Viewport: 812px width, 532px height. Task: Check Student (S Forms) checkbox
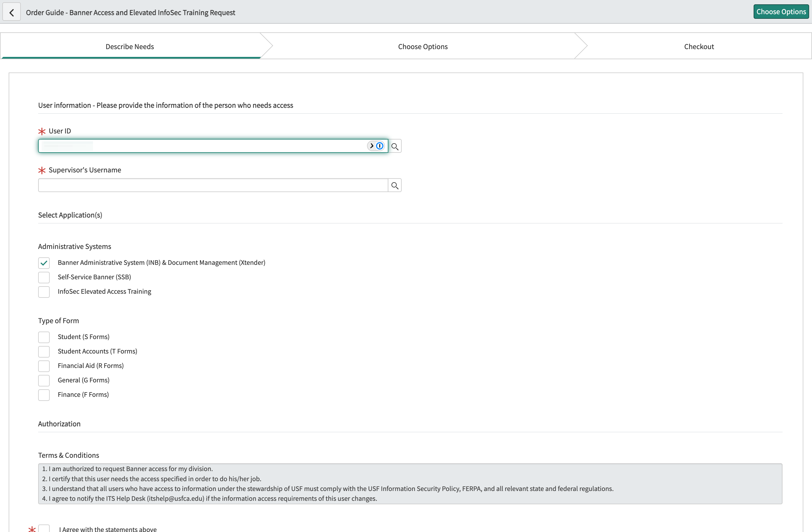(44, 337)
